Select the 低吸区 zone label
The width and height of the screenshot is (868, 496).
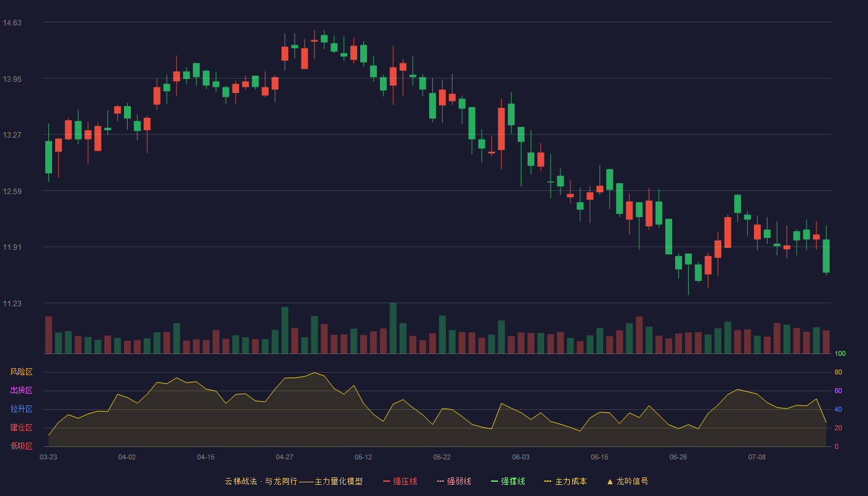click(21, 446)
